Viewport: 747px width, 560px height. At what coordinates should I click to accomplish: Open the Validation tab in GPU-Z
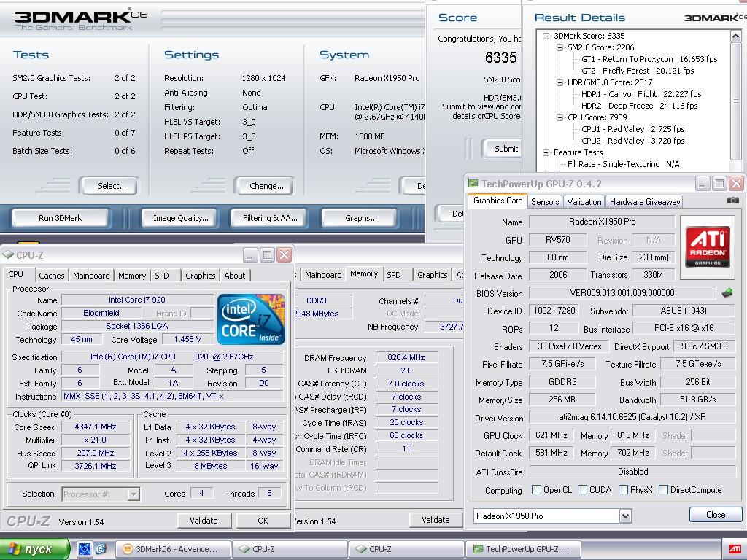(584, 202)
